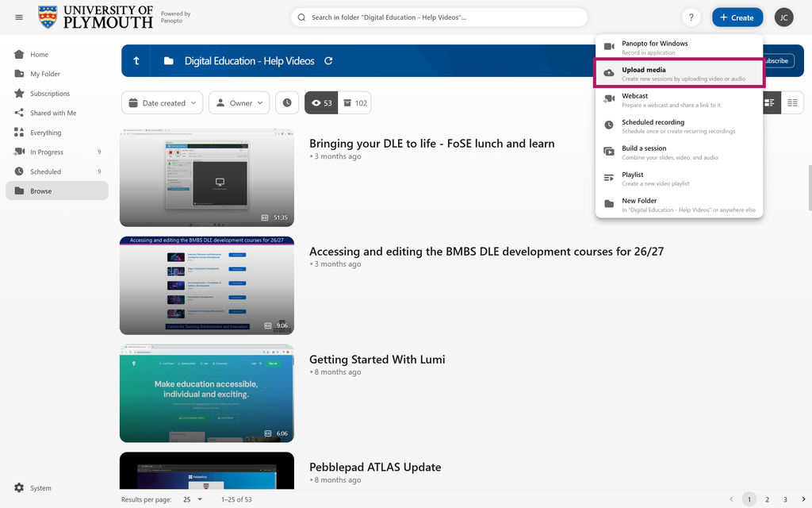Open Getting Started With Lumi title

point(377,360)
